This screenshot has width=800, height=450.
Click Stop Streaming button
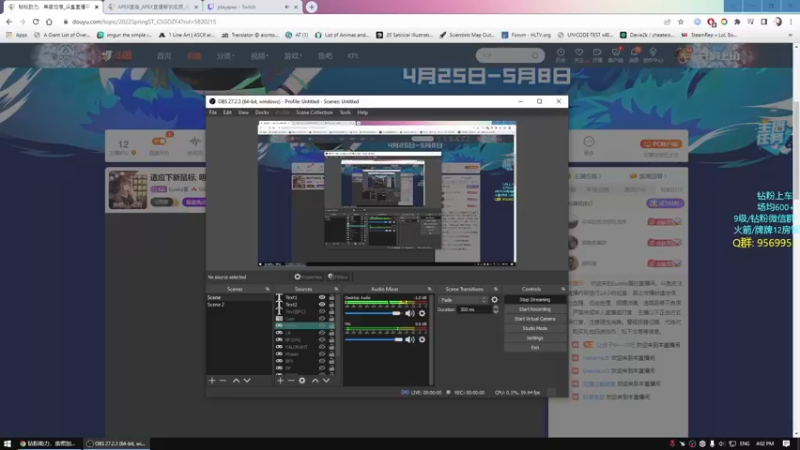pyautogui.click(x=535, y=299)
